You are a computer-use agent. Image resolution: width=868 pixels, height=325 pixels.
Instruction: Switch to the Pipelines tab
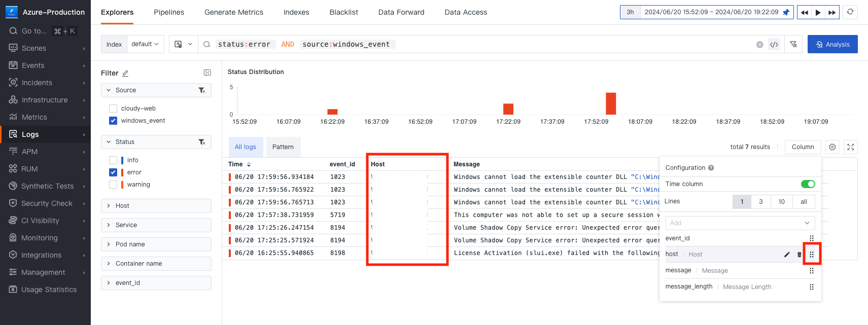click(x=169, y=12)
